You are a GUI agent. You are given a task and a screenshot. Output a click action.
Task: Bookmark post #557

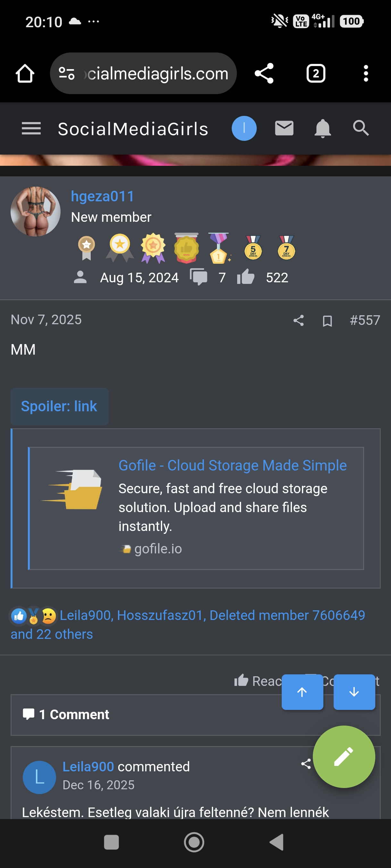(327, 321)
